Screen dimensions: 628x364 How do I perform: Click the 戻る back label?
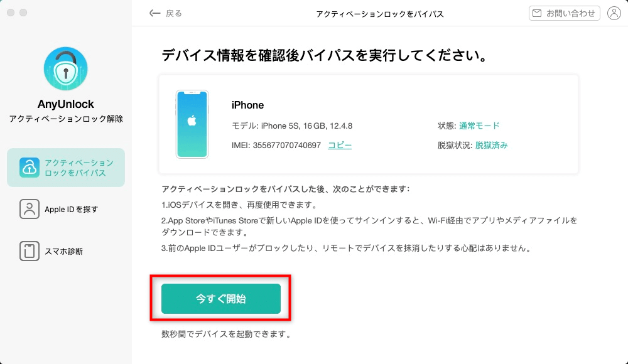(174, 13)
